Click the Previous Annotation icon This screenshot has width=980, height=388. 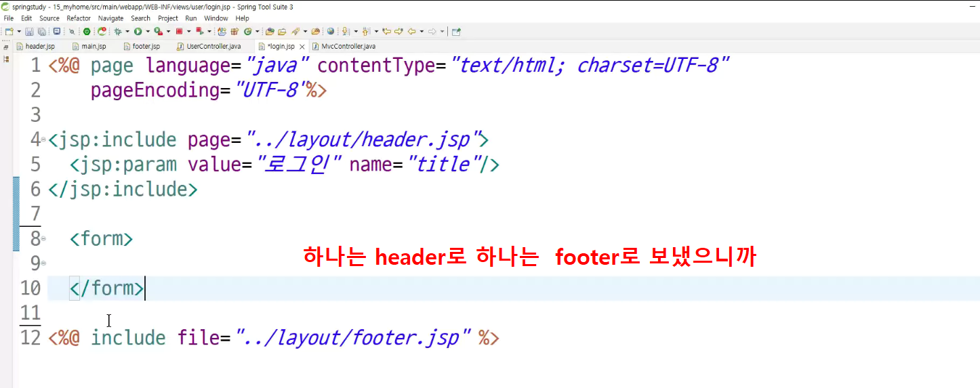pyautogui.click(x=366, y=31)
